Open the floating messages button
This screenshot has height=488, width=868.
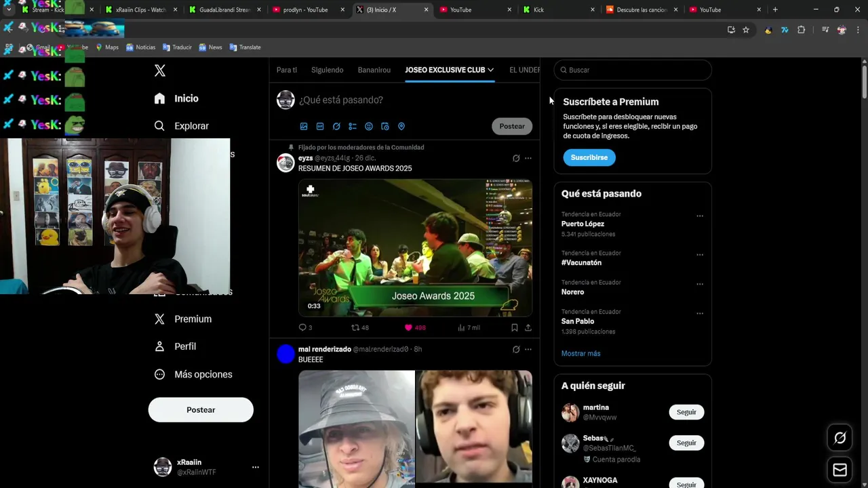tap(840, 470)
